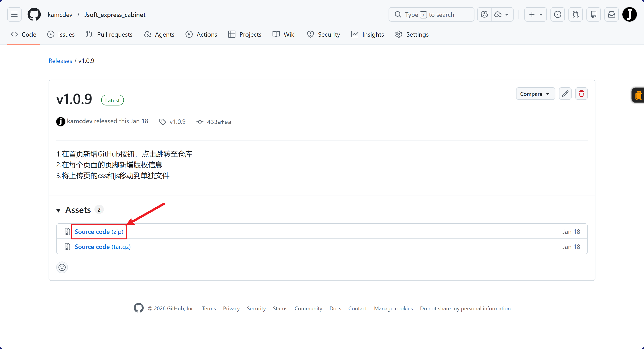
Task: Open the Pull requests tab
Action: pos(109,34)
